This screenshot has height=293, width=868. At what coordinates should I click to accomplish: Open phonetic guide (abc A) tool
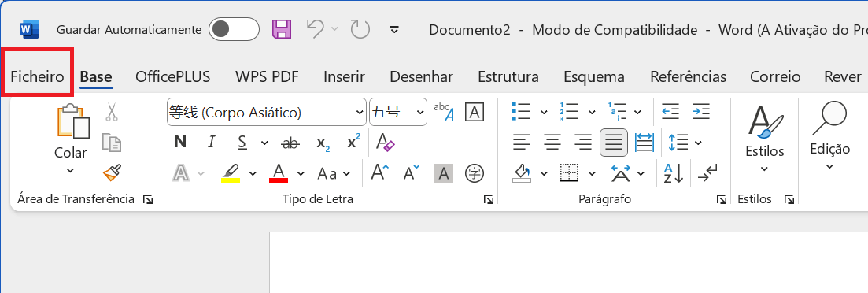coord(444,112)
